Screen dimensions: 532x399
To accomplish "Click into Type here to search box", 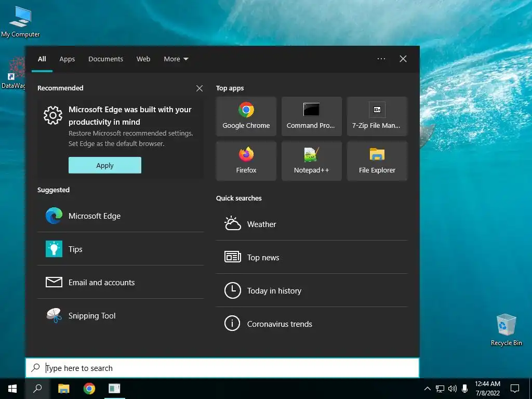I will [222, 368].
